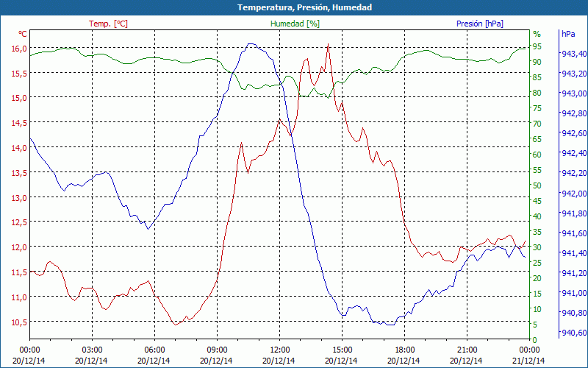Click the '11,0' temperature axis value
This screenshot has height=368, width=588.
19,297
